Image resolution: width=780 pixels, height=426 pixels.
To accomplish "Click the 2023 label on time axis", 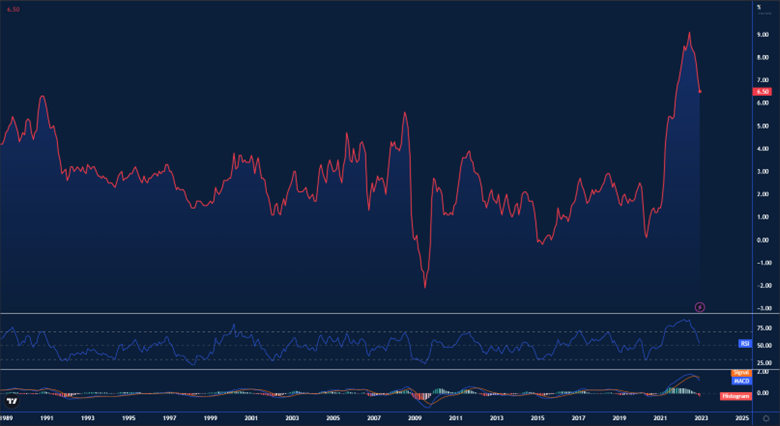I will pyautogui.click(x=702, y=416).
